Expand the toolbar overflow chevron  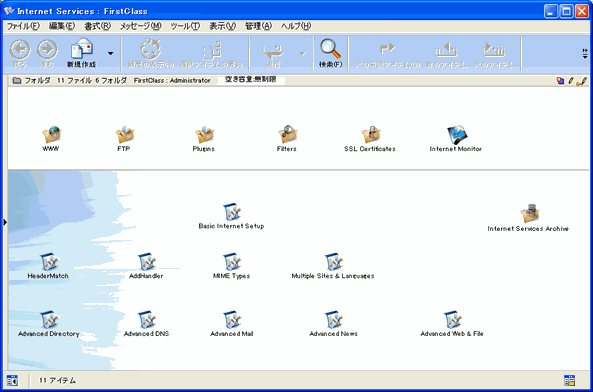tap(585, 54)
